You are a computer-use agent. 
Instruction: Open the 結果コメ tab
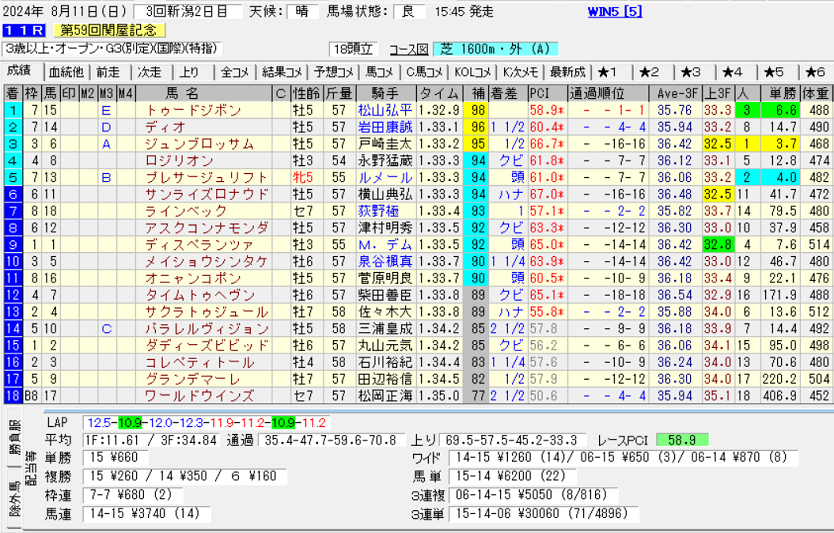[282, 72]
